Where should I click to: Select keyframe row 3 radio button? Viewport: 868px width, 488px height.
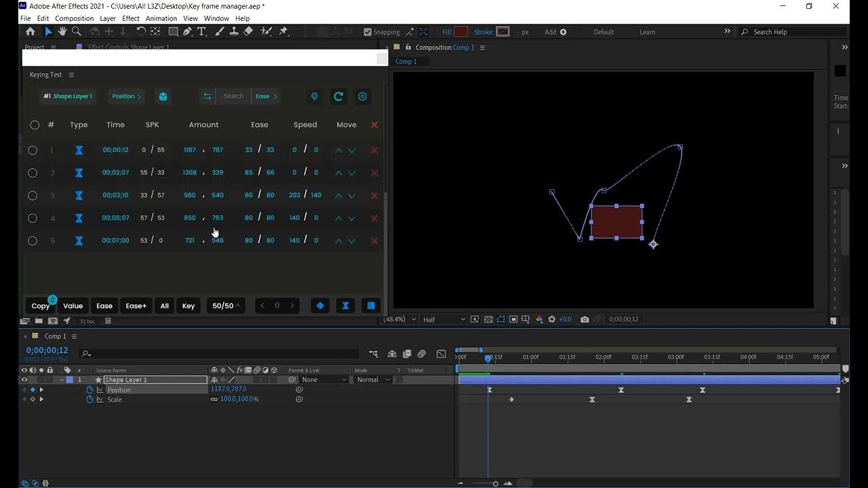tap(33, 195)
